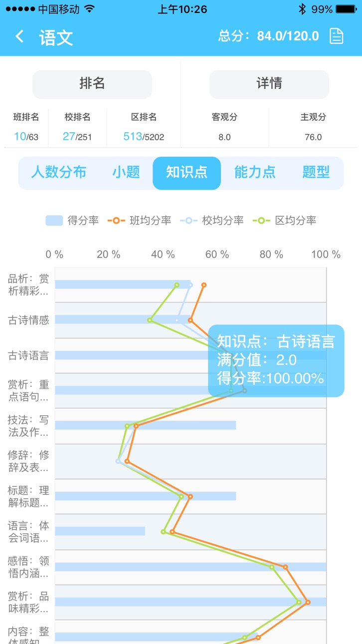Switch to 小题 tab
362x644 pixels.
point(126,173)
